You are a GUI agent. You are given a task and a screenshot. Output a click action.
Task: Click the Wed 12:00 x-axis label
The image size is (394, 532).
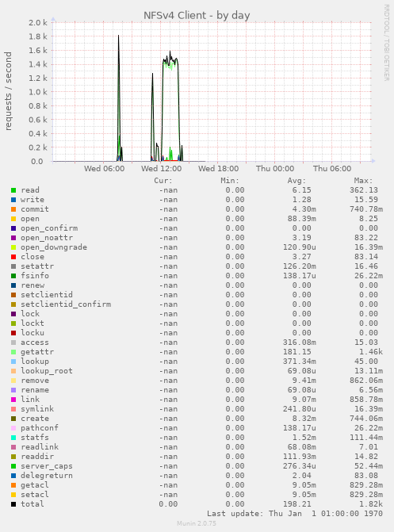click(x=161, y=169)
